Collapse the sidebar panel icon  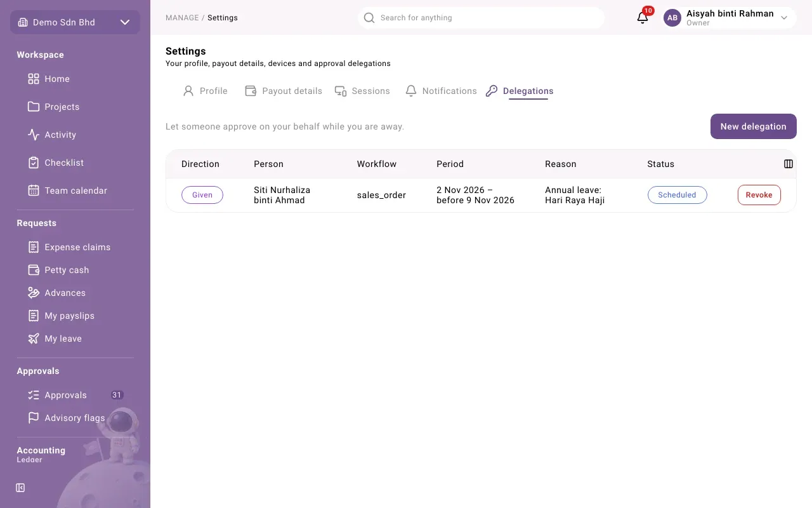point(20,488)
